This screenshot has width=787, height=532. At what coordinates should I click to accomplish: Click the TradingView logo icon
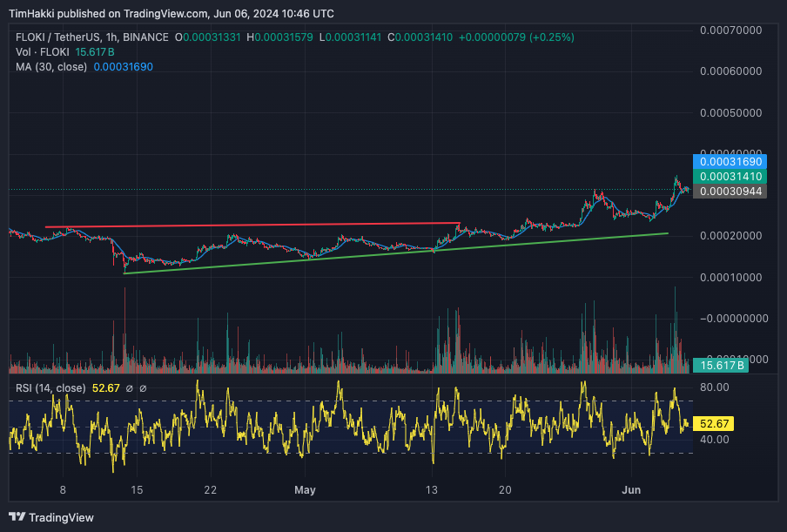(17, 517)
